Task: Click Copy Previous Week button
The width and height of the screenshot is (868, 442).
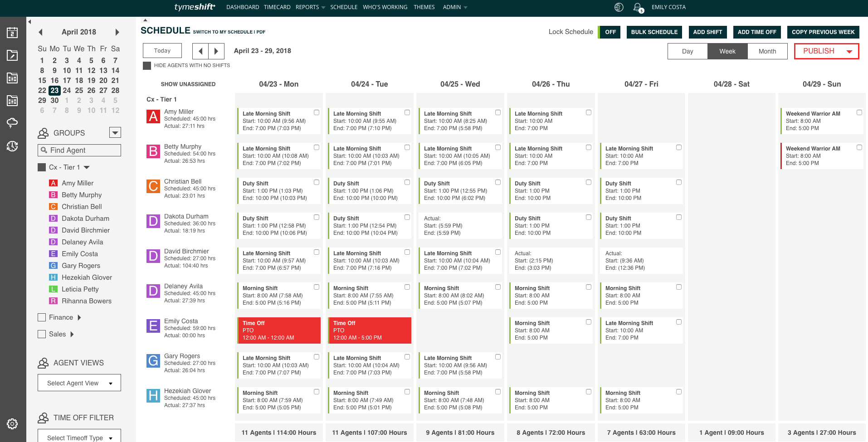Action: pos(823,32)
